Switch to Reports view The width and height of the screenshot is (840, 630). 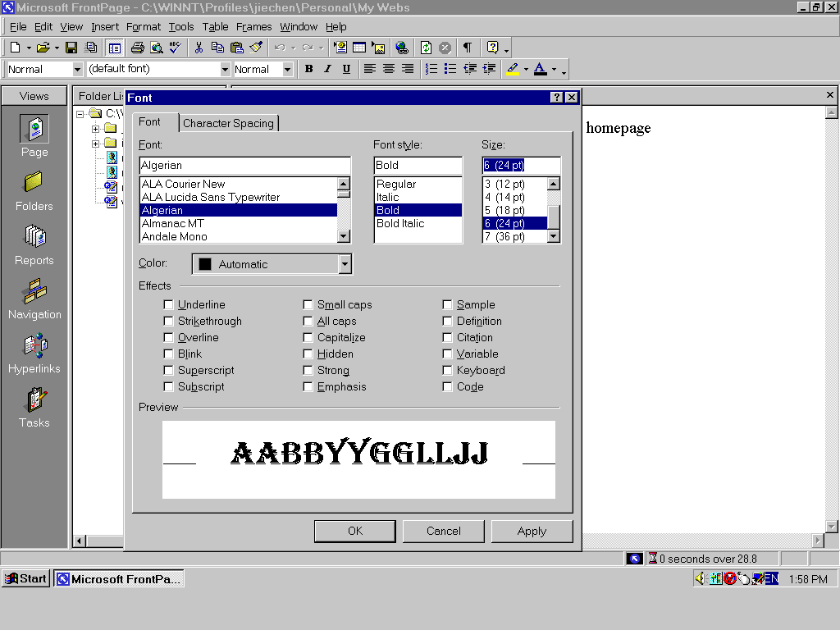pyautogui.click(x=34, y=244)
